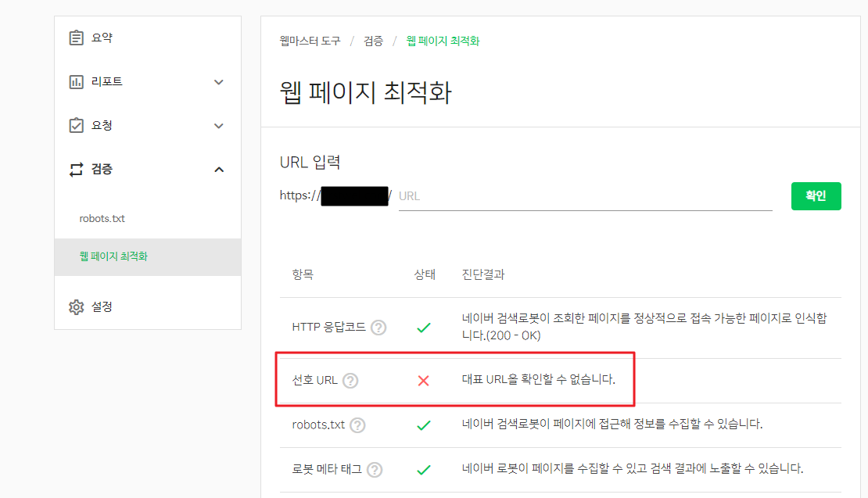The width and height of the screenshot is (868, 498).
Task: Expand the 리포트 menu chevron
Action: 219,82
